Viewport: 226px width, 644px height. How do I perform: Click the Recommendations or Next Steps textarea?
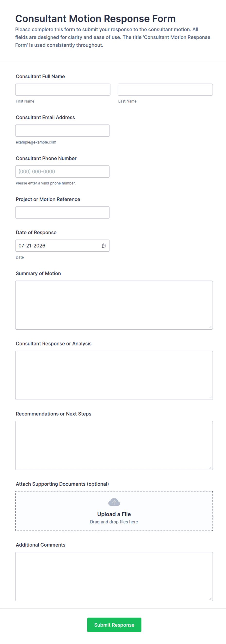coord(114,446)
